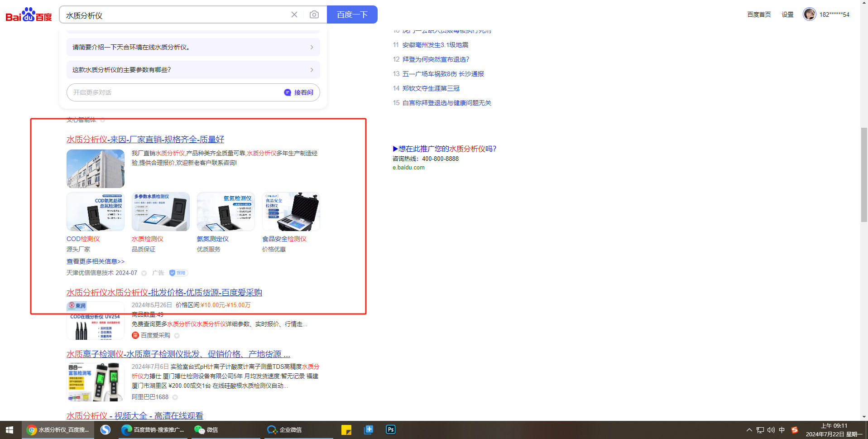Switch to Chrome 水质分析仪_百度搜索 taskbar window
Image resolution: width=868 pixels, height=439 pixels.
pyautogui.click(x=58, y=430)
